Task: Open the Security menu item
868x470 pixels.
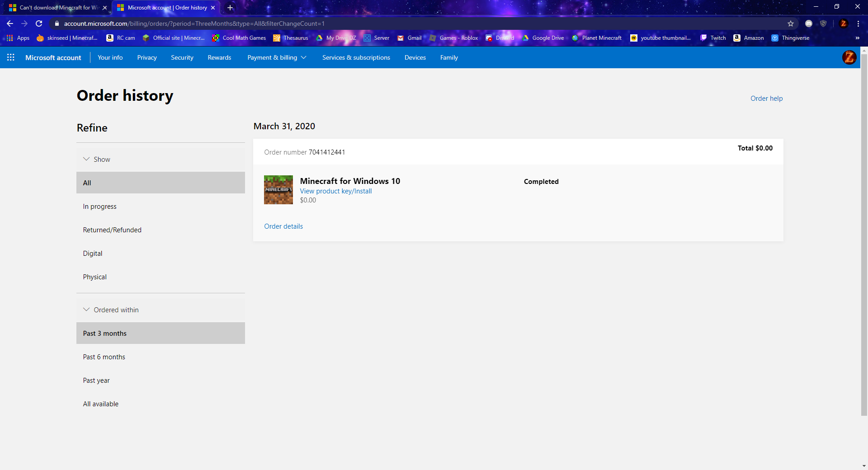Action: pyautogui.click(x=182, y=57)
